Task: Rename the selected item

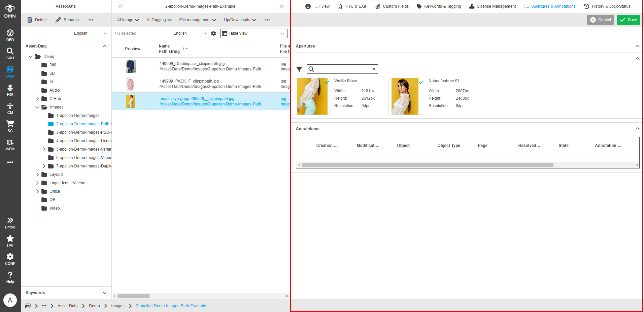Action: pyautogui.click(x=67, y=20)
